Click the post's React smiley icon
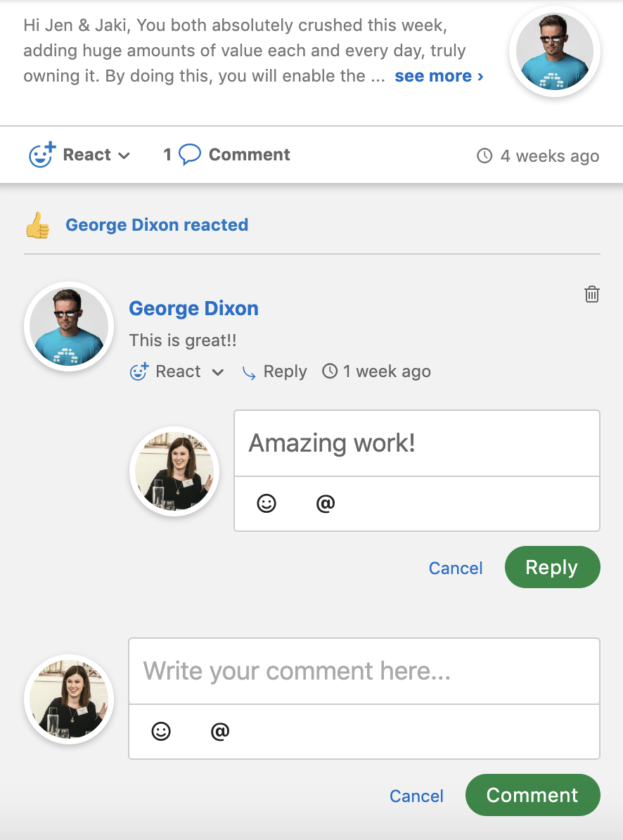623x840 pixels. pos(41,155)
